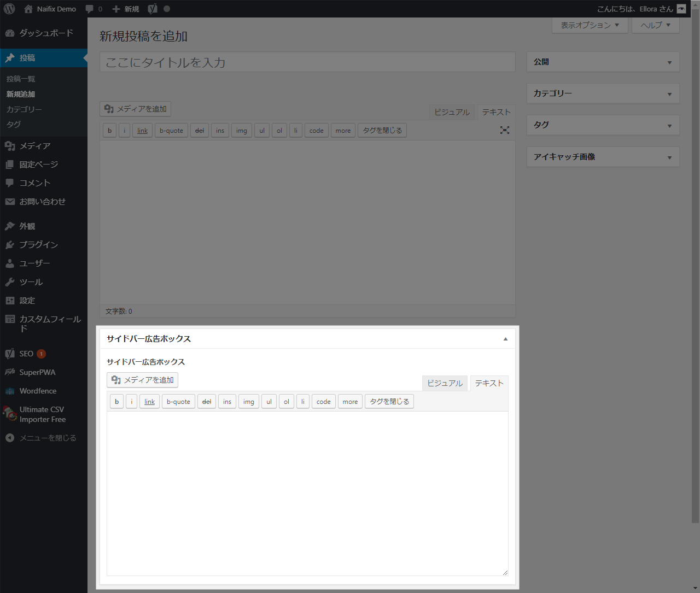Click main editor i italic quicktag
The image size is (700, 593).
[x=124, y=131]
